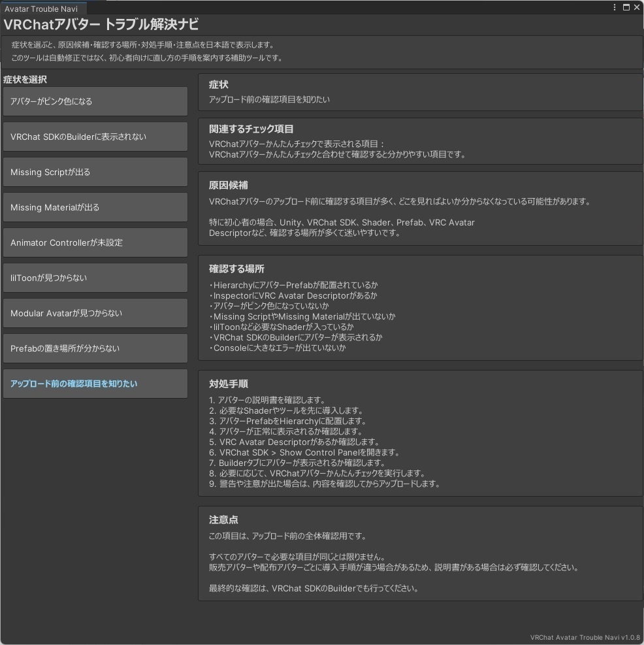Click the line 最終的な確認は、VRChat SDKのBuilderでも
644x645 pixels.
click(314, 589)
